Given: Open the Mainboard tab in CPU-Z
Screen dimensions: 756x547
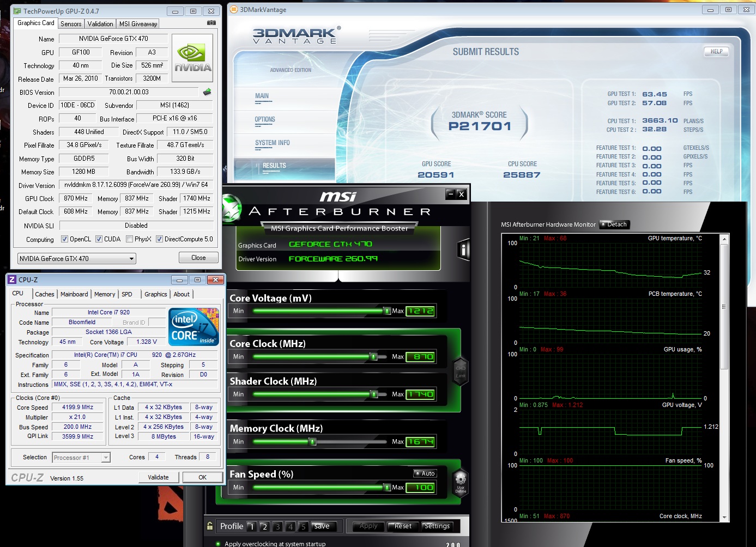Looking at the screenshot, I should (x=74, y=294).
